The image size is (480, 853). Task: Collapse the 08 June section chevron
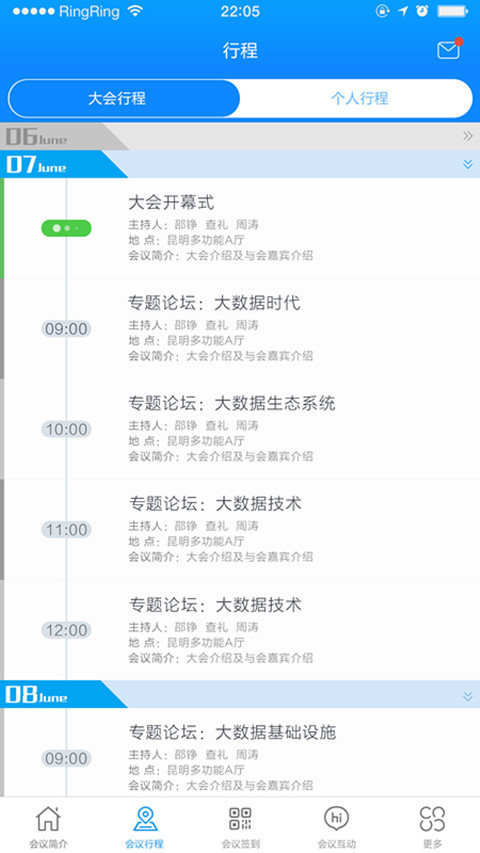pyautogui.click(x=467, y=696)
